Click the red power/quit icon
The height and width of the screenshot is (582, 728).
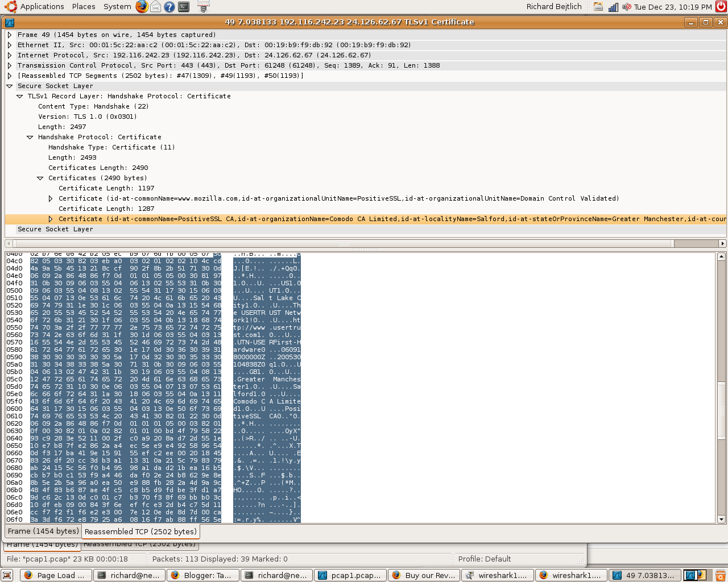[x=721, y=7]
